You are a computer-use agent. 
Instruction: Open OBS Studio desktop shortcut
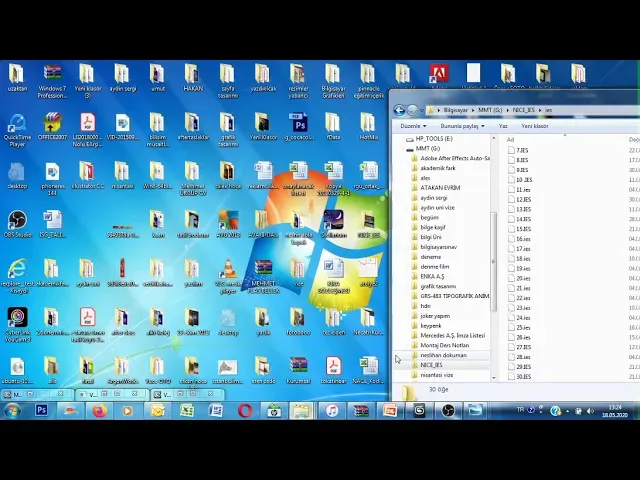17,224
